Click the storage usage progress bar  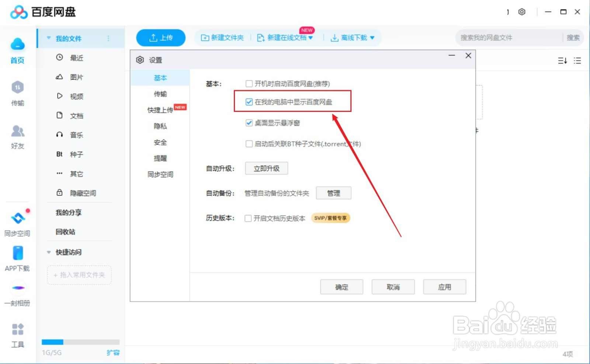(80, 342)
